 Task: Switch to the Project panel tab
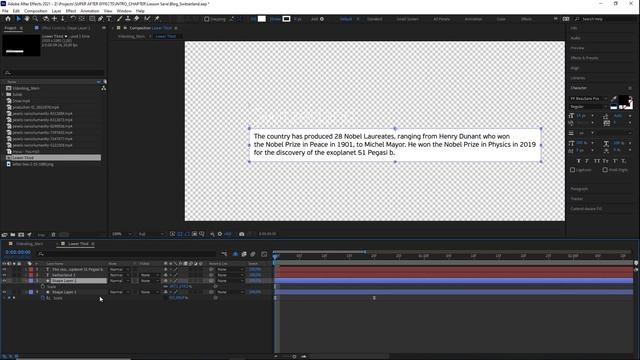[x=11, y=28]
